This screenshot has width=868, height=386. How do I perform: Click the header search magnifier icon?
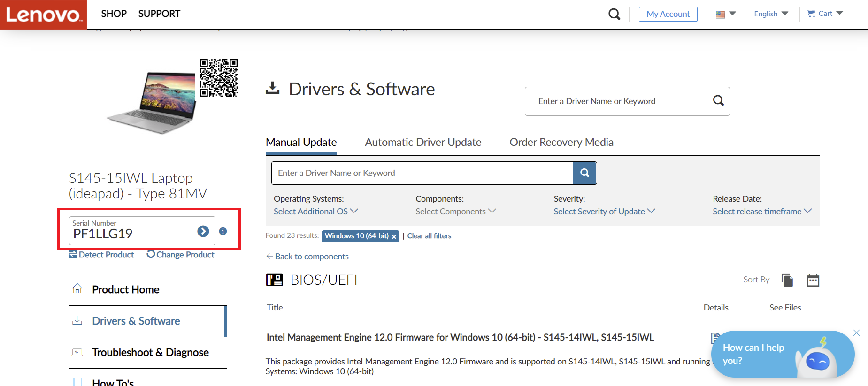pyautogui.click(x=614, y=14)
